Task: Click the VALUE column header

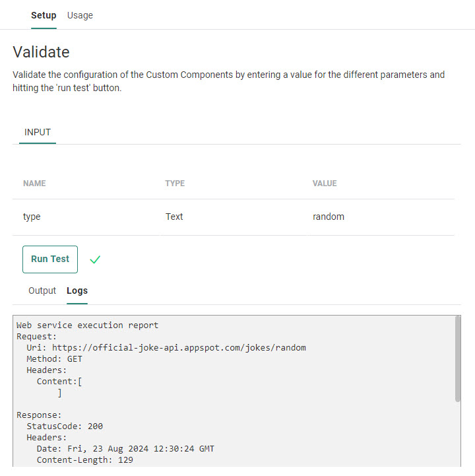Action: tap(325, 184)
